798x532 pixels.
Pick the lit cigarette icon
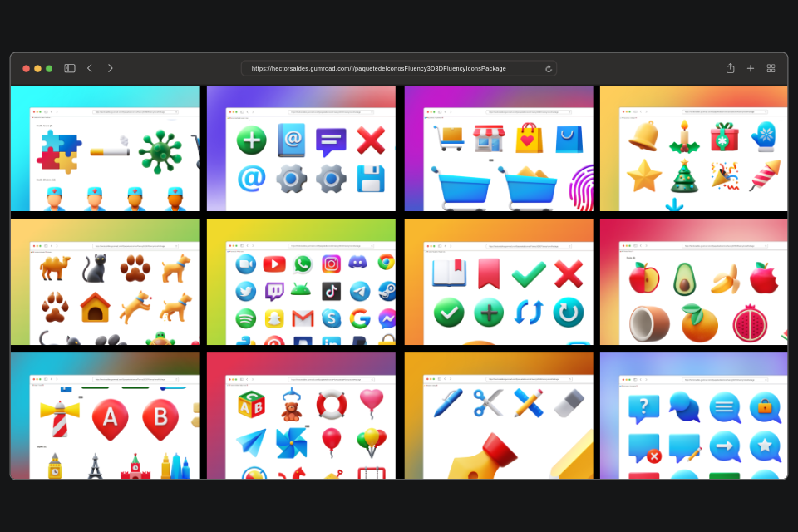111,146
